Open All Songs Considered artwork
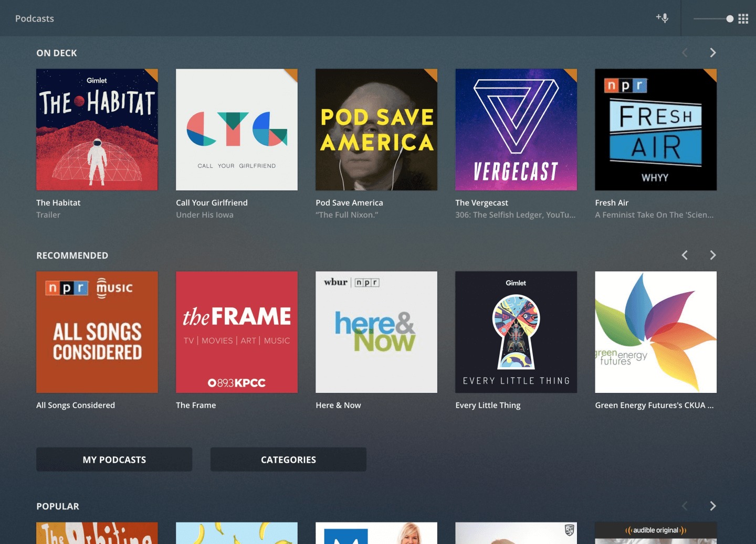Image resolution: width=756 pixels, height=544 pixels. point(97,332)
